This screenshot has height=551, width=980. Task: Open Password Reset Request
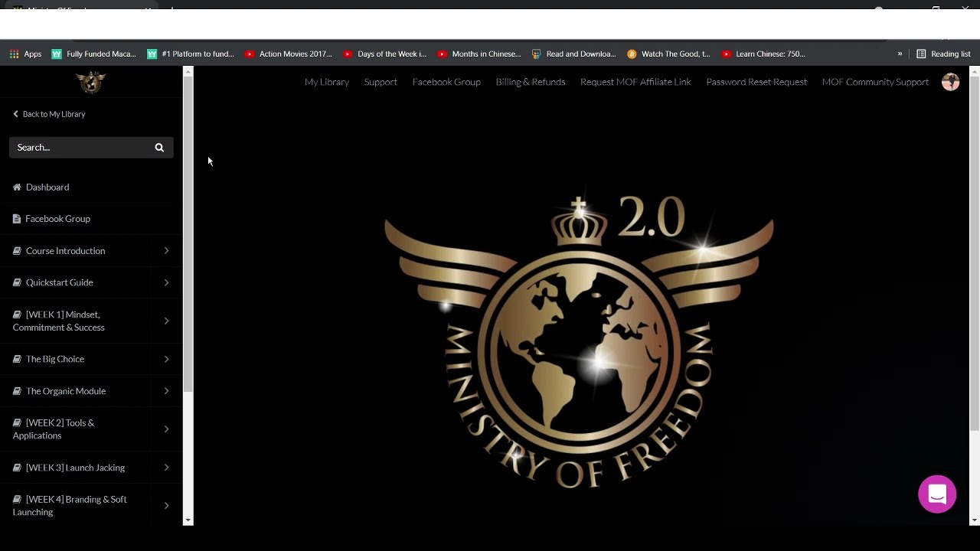pyautogui.click(x=756, y=82)
